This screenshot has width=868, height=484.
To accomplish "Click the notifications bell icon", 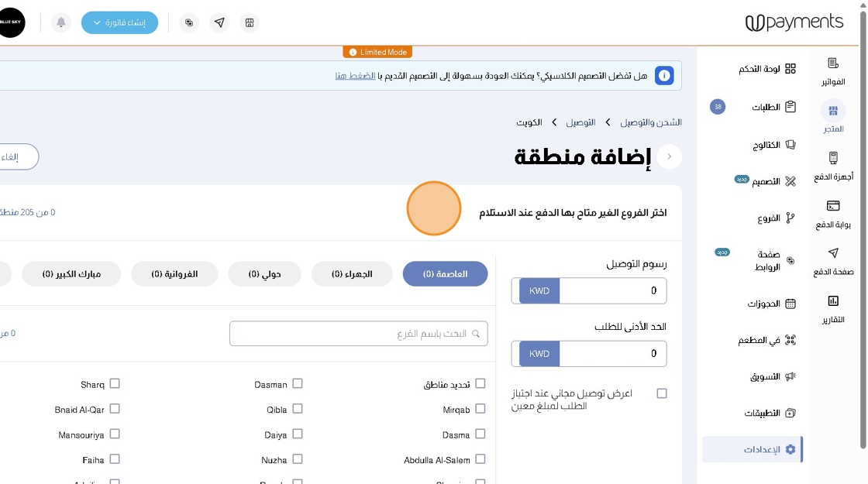I will coord(61,22).
